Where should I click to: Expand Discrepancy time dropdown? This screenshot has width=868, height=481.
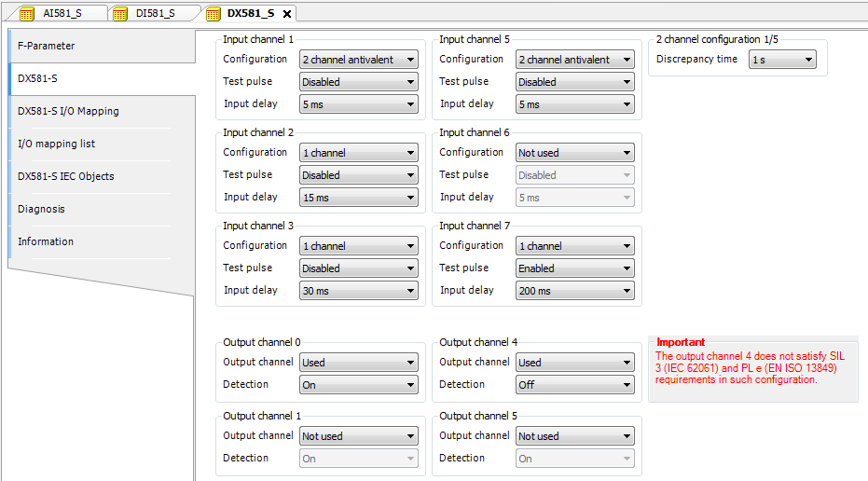782,60
